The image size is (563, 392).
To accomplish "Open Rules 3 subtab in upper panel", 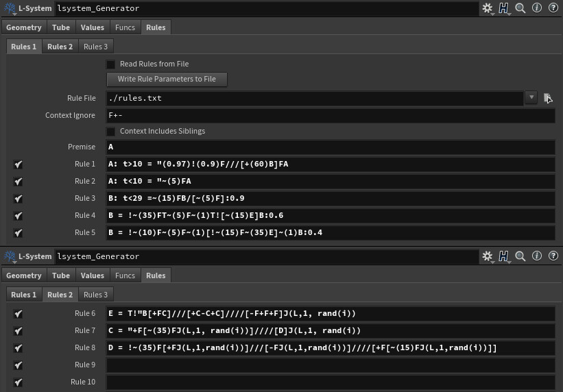I will click(x=95, y=47).
